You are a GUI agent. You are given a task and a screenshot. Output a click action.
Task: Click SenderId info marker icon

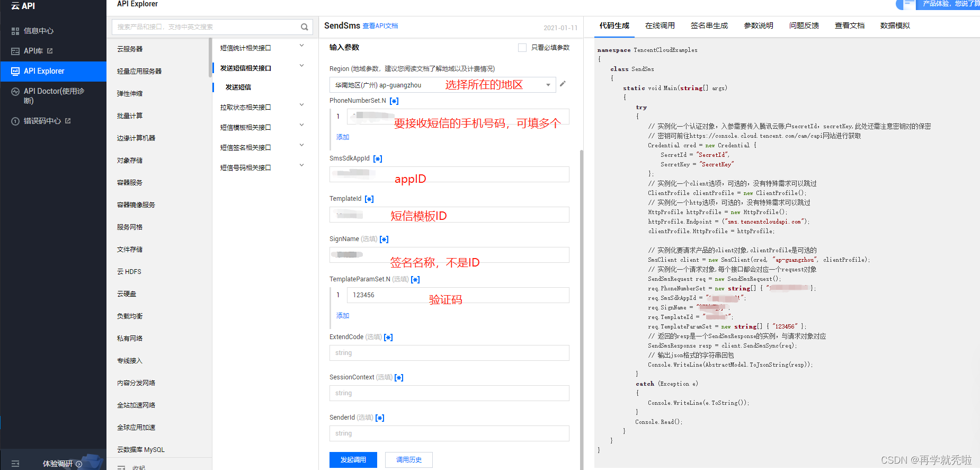pos(380,418)
